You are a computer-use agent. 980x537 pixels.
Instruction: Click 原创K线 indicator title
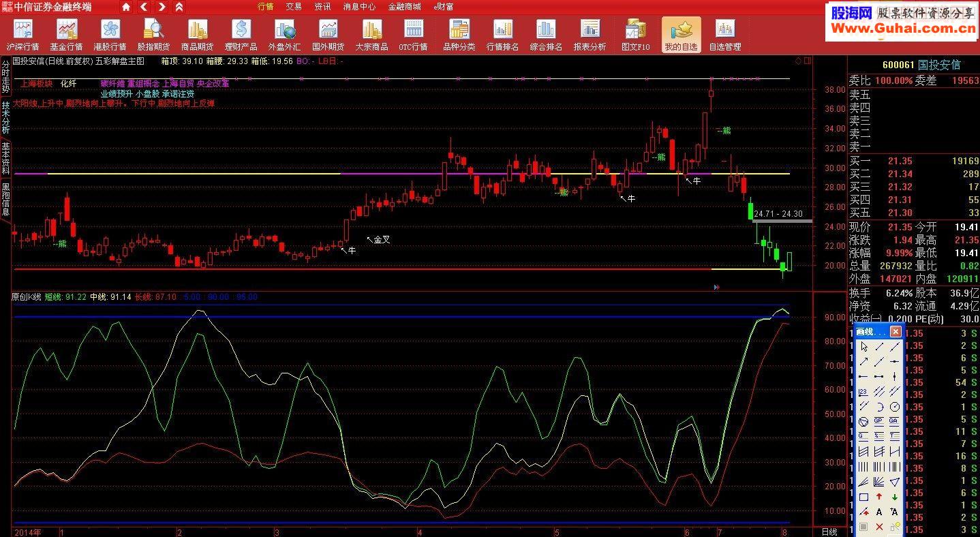pyautogui.click(x=27, y=297)
